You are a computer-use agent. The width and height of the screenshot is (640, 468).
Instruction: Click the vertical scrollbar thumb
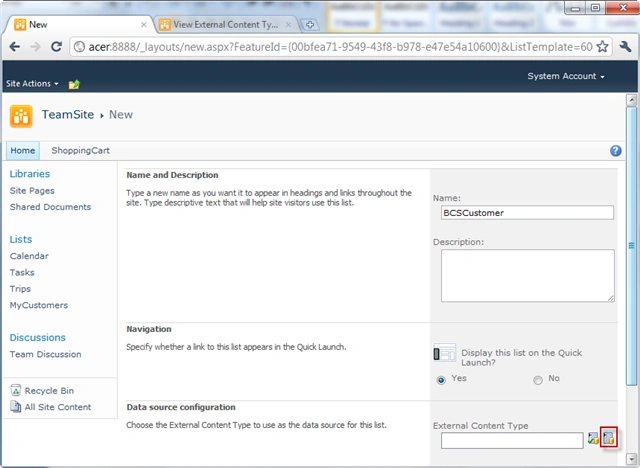[631, 246]
